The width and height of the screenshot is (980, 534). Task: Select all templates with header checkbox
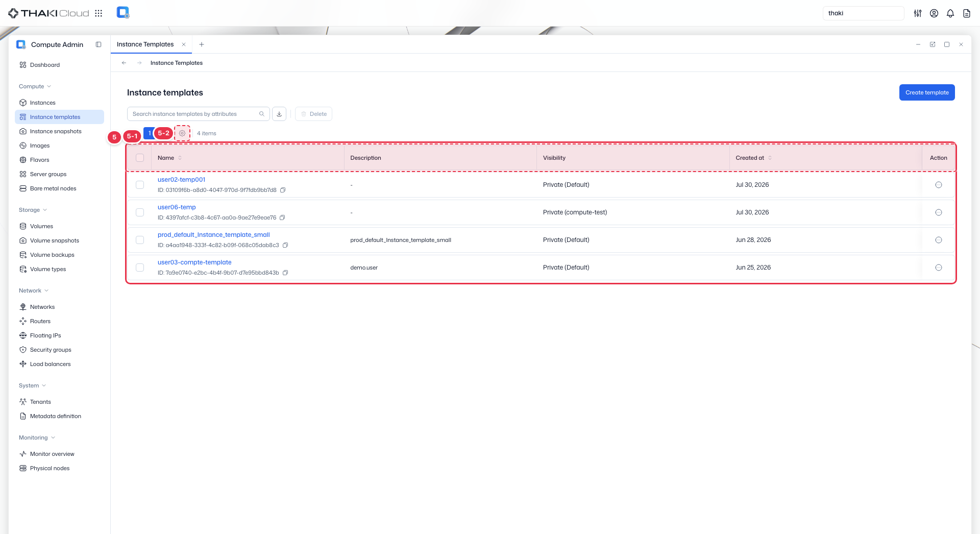[140, 158]
